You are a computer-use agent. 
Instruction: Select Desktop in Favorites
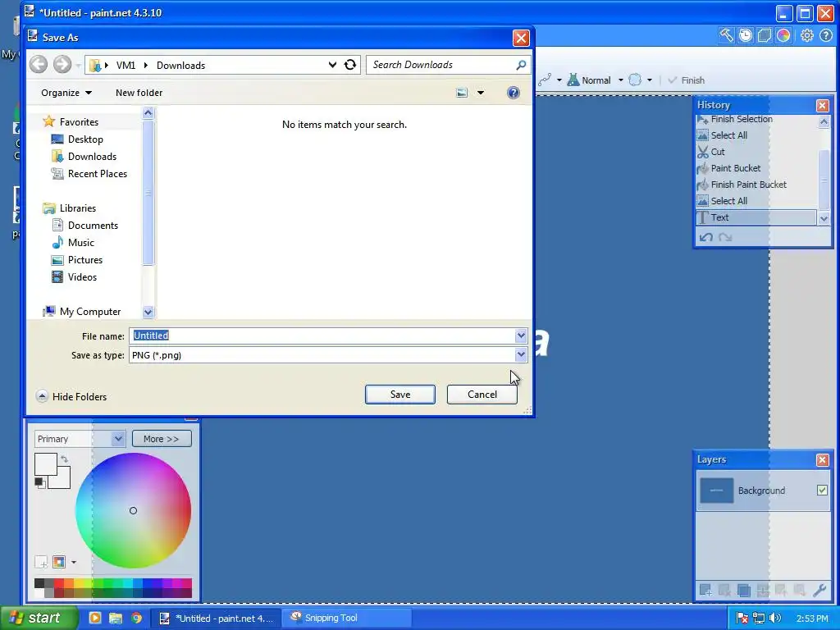coord(85,139)
